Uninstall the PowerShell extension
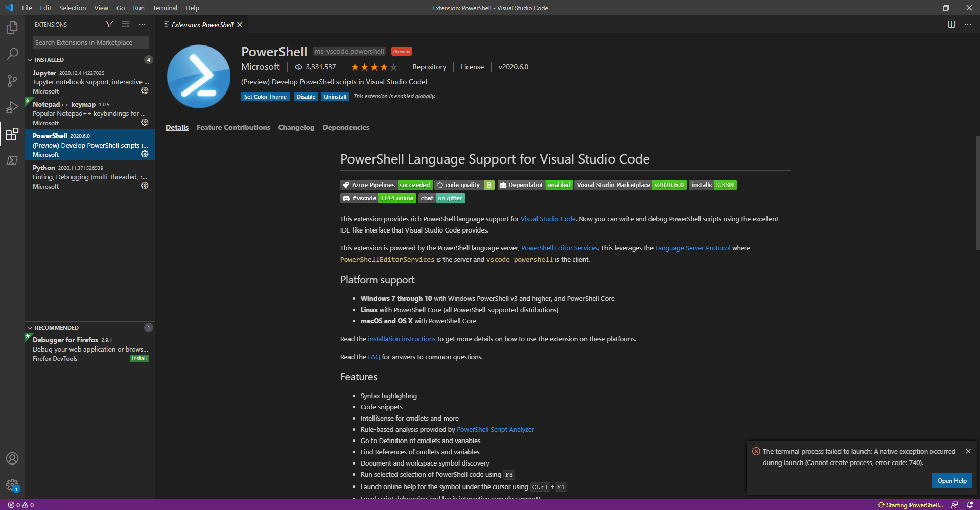 (335, 96)
